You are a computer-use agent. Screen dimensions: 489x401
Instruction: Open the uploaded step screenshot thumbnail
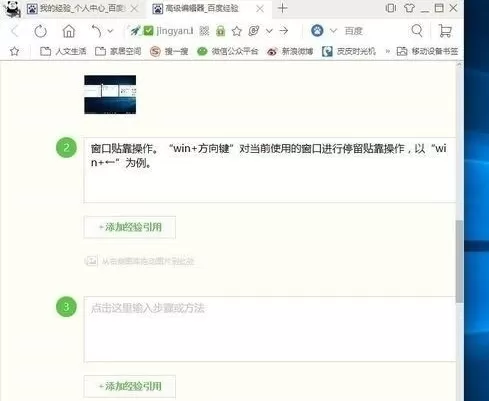pos(110,95)
